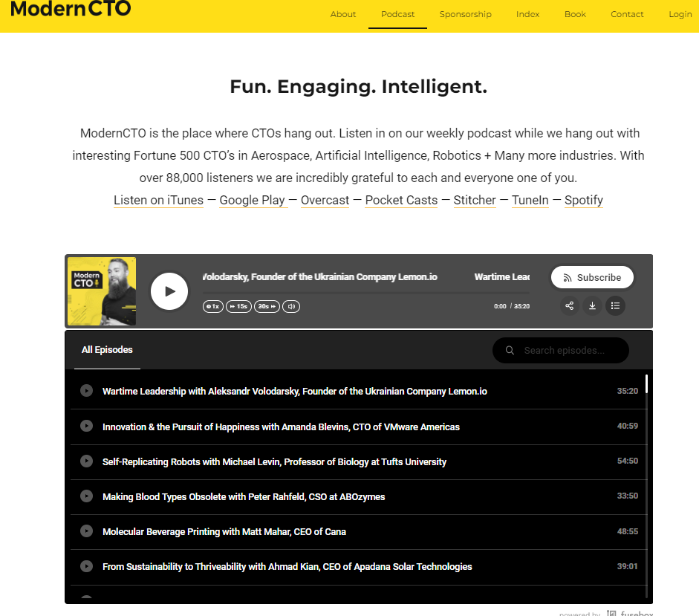This screenshot has height=616, width=699.
Task: Play the Amanda Blevins episode via its icon
Action: click(x=87, y=426)
